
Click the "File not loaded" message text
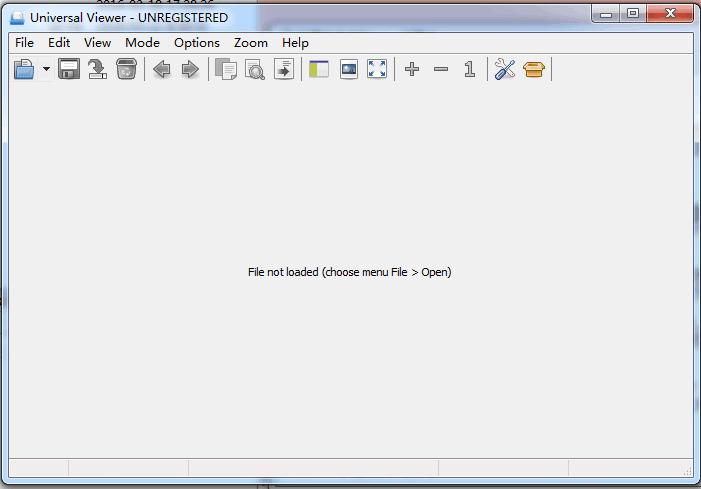coord(350,272)
